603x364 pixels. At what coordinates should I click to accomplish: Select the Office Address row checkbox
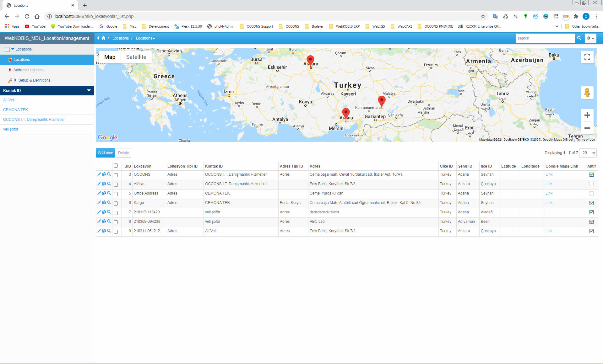click(116, 194)
